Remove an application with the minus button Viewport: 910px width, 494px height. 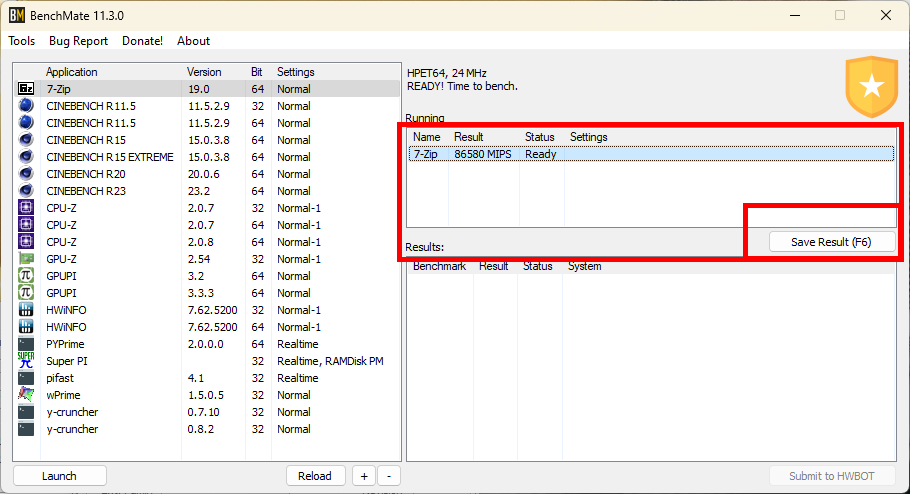click(x=389, y=476)
